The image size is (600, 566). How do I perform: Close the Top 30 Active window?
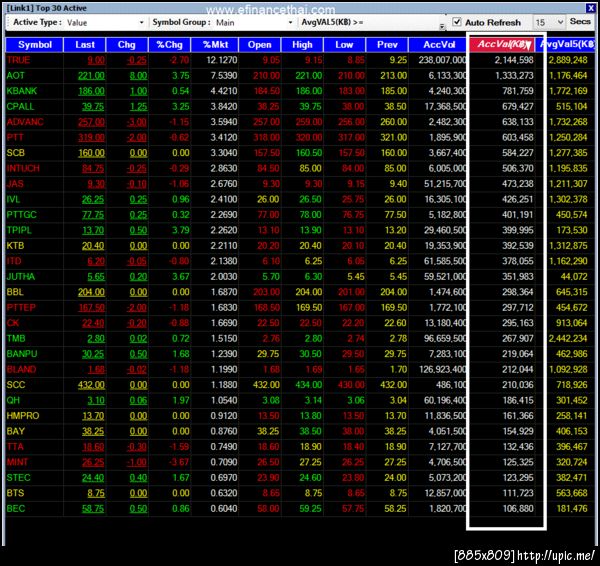tap(590, 8)
